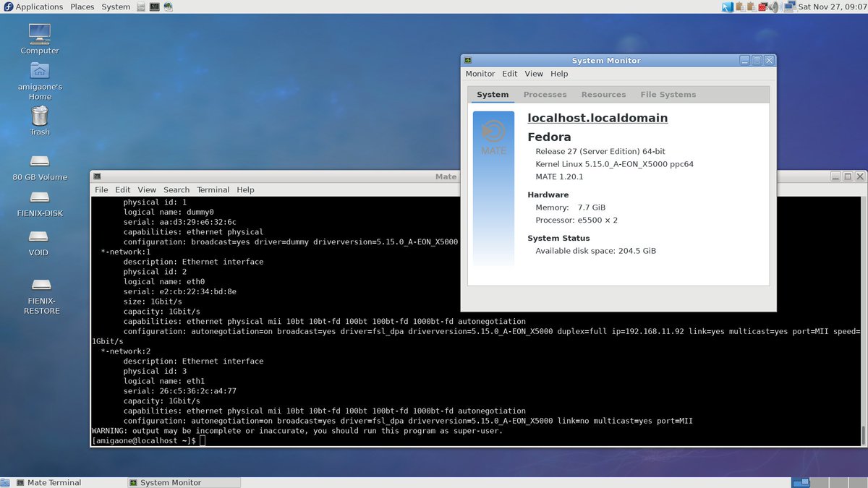Click the "logical name: eth0" terminal line

point(164,281)
